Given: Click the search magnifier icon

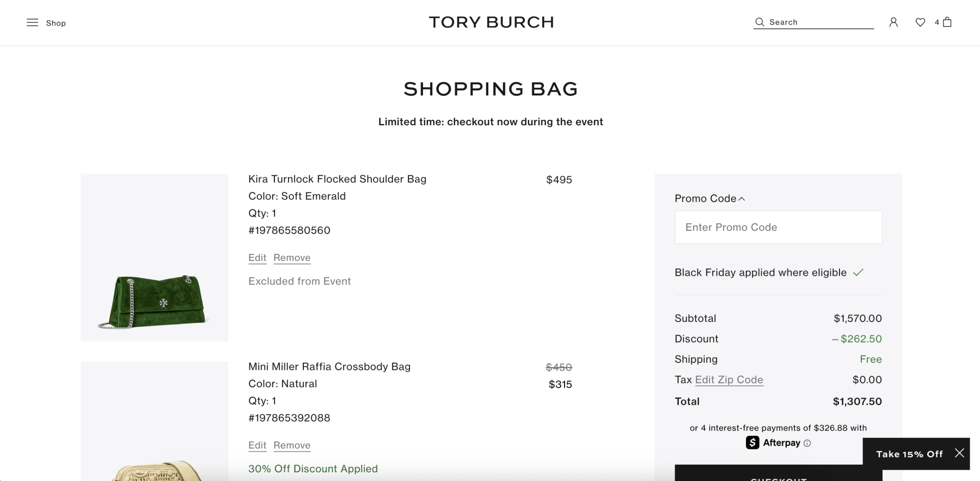Looking at the screenshot, I should coord(759,22).
